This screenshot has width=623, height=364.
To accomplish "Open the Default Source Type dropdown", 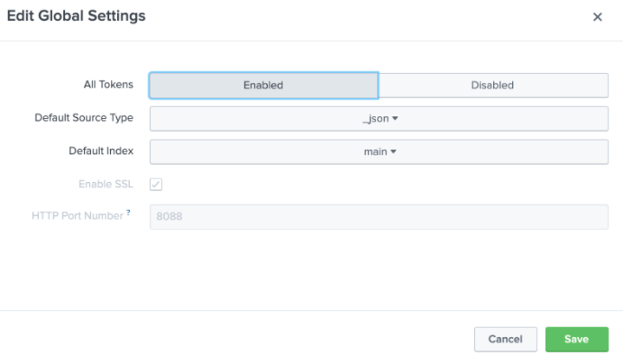I will 379,118.
